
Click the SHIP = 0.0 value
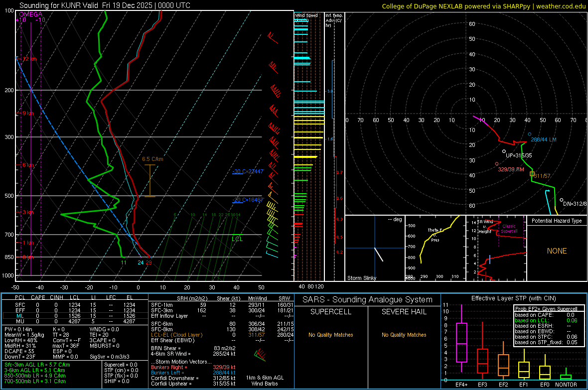click(x=117, y=381)
